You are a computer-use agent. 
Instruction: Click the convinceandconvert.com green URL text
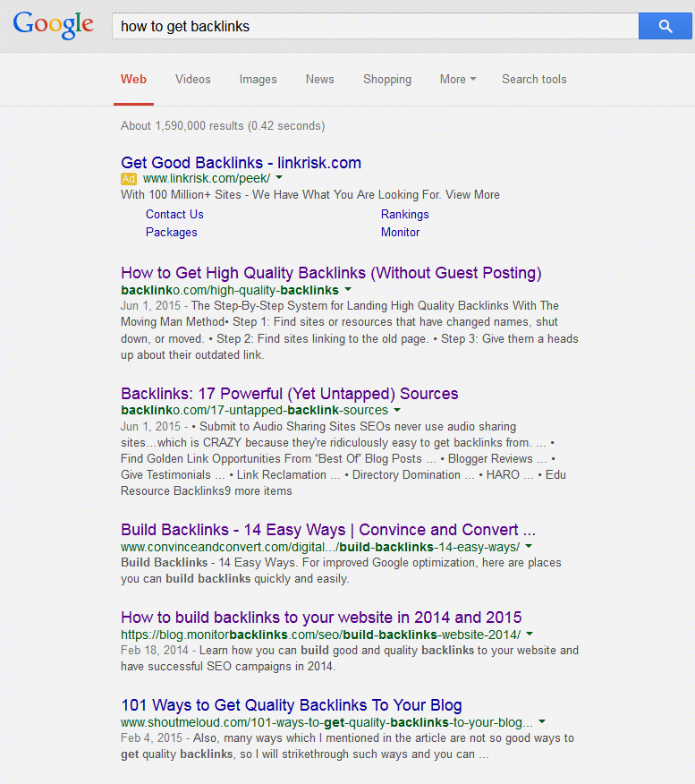click(x=320, y=547)
